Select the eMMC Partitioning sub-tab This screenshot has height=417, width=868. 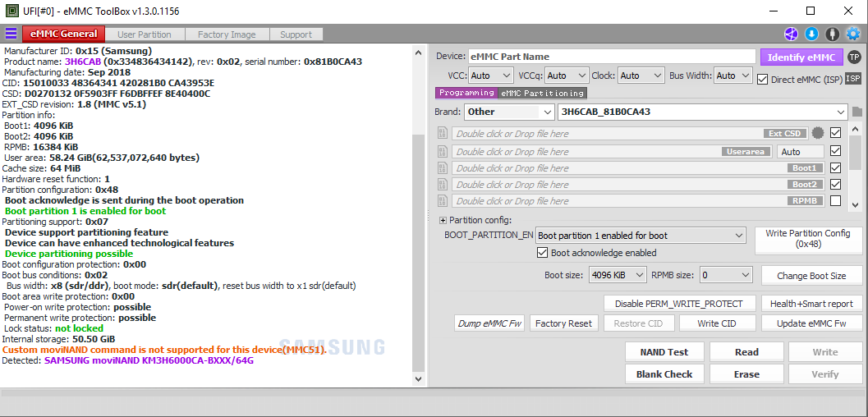[x=543, y=93]
